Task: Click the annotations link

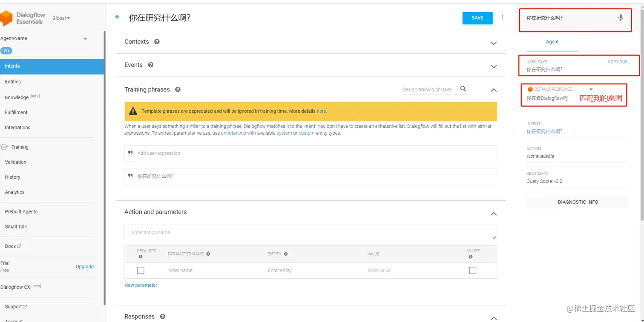Action: tap(233, 133)
